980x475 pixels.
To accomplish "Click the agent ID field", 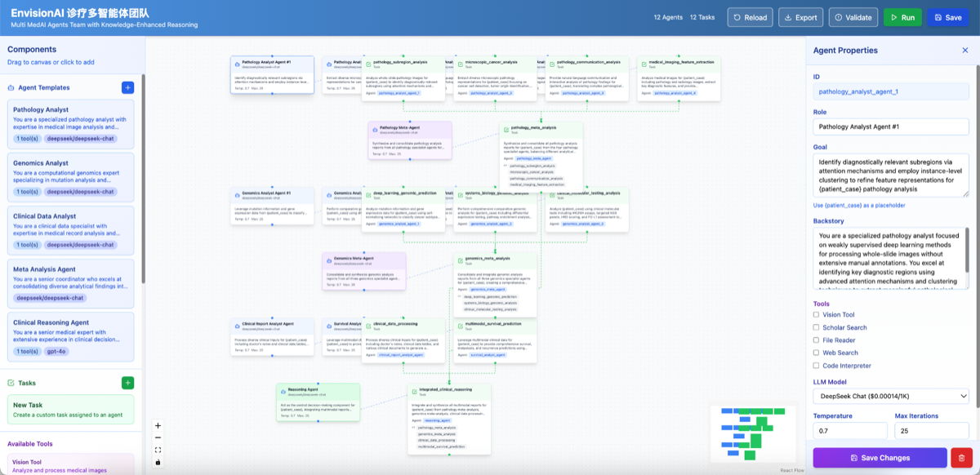I will pyautogui.click(x=891, y=92).
